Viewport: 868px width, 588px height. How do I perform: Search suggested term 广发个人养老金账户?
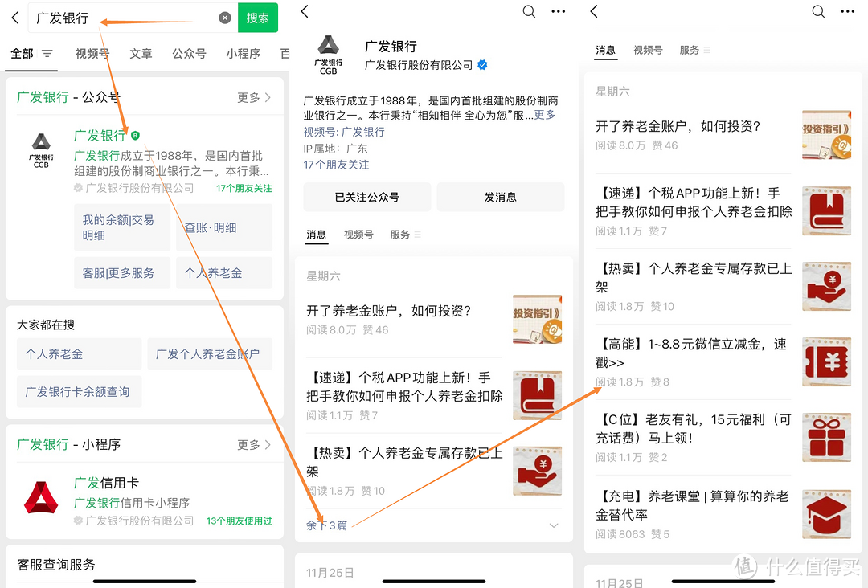click(x=210, y=354)
